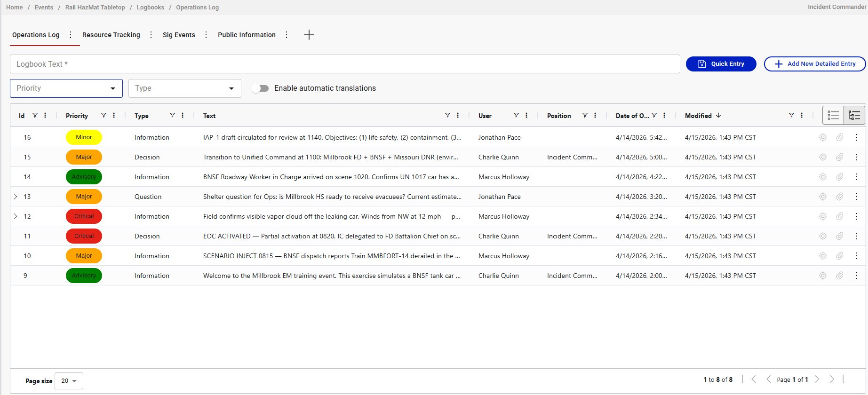Open the Type dropdown

[x=184, y=88]
